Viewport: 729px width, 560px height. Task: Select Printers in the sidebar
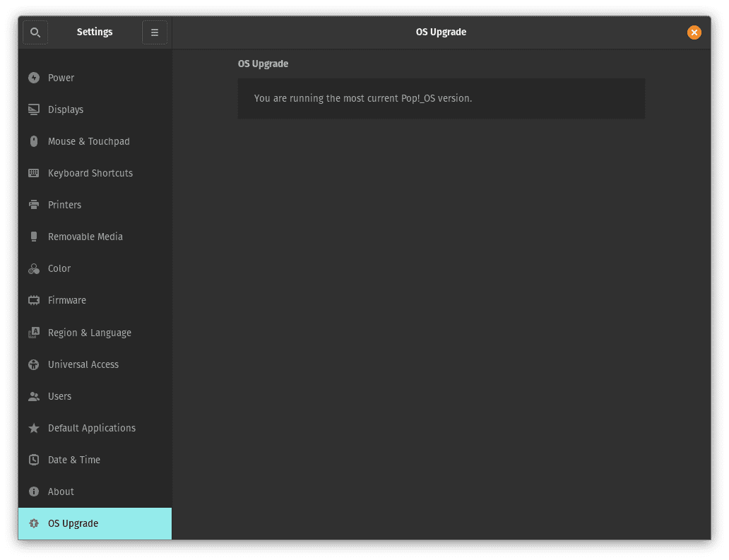pyautogui.click(x=95, y=205)
